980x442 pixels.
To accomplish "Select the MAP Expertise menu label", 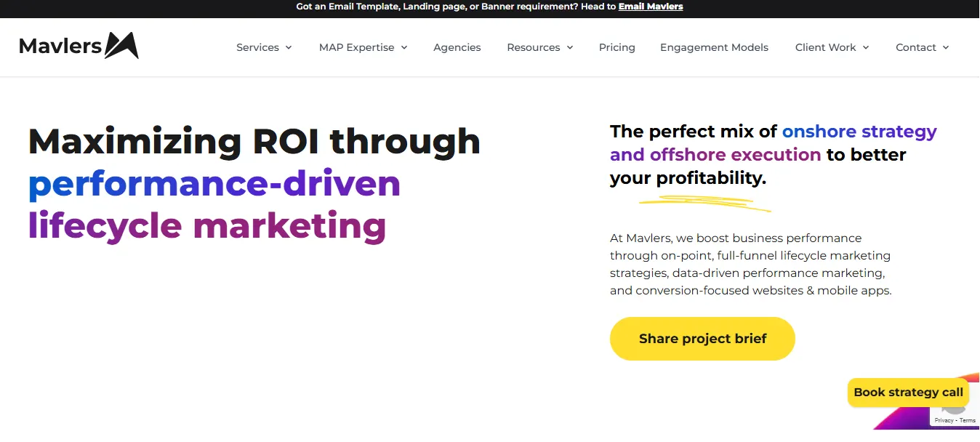I will pos(356,47).
